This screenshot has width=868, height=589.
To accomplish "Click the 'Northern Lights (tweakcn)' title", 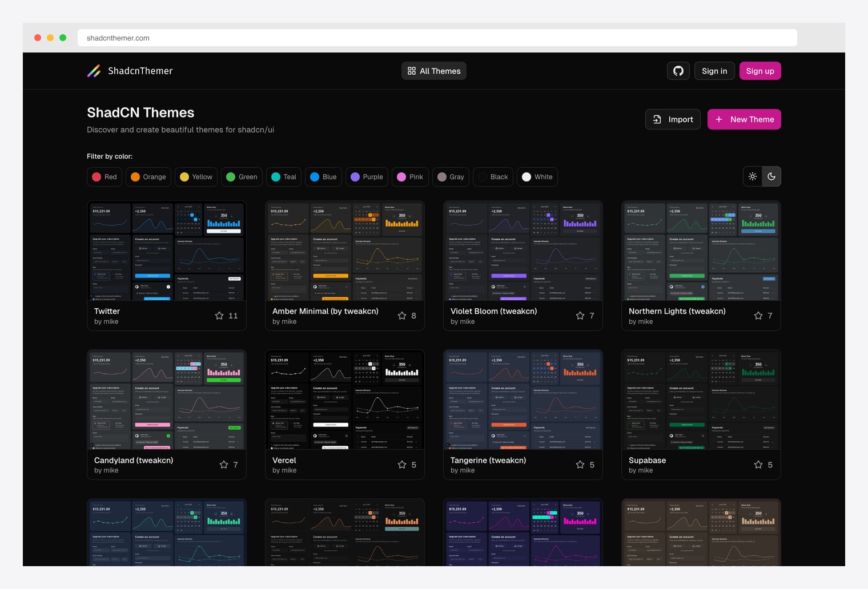I will point(677,311).
